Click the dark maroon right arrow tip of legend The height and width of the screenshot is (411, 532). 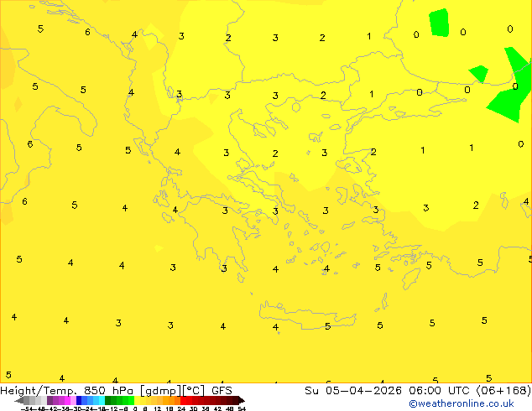[x=241, y=401]
